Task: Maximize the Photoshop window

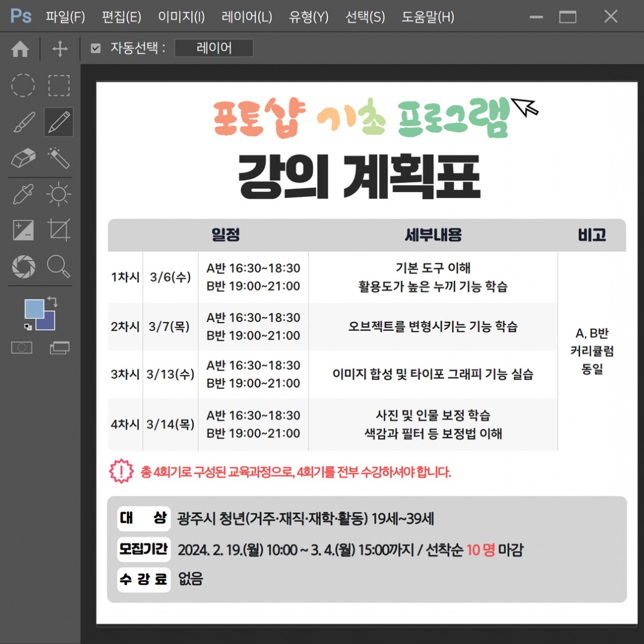Action: tap(568, 17)
